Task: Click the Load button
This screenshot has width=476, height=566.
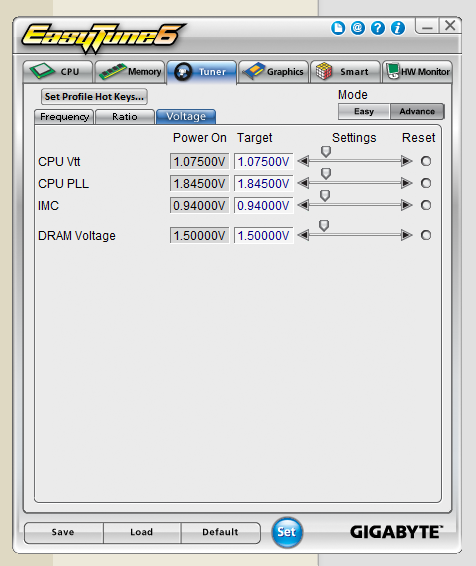Action: coord(142,532)
